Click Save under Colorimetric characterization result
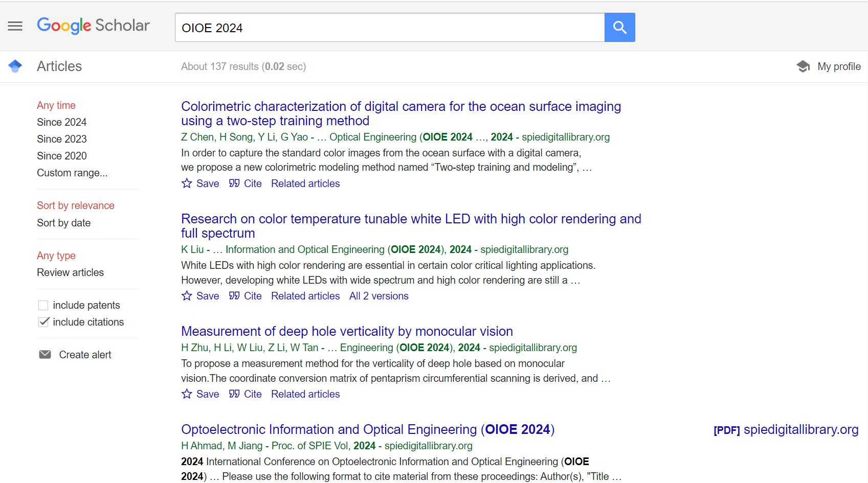This screenshot has width=868, height=483. 208,183
